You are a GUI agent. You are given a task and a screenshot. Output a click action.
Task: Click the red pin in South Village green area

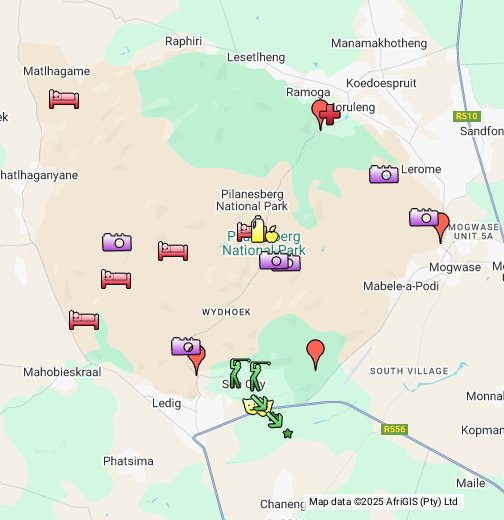(x=315, y=355)
